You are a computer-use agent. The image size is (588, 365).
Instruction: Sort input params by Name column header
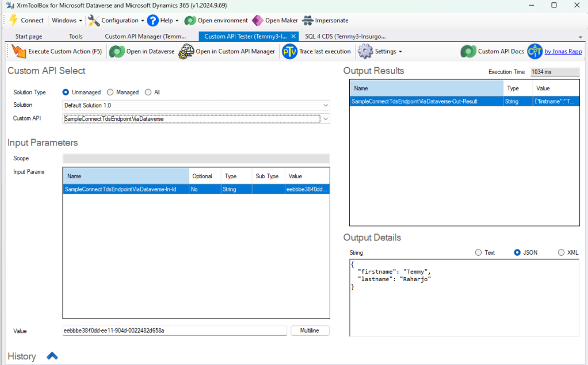(127, 176)
